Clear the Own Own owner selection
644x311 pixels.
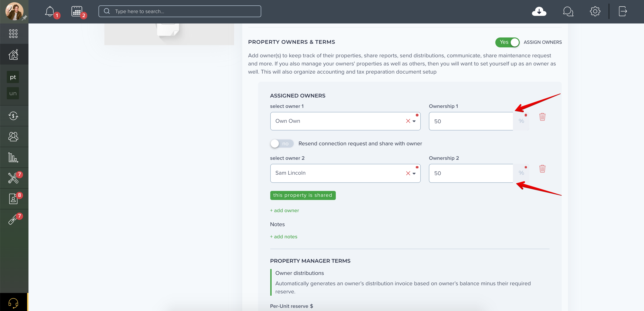[408, 121]
